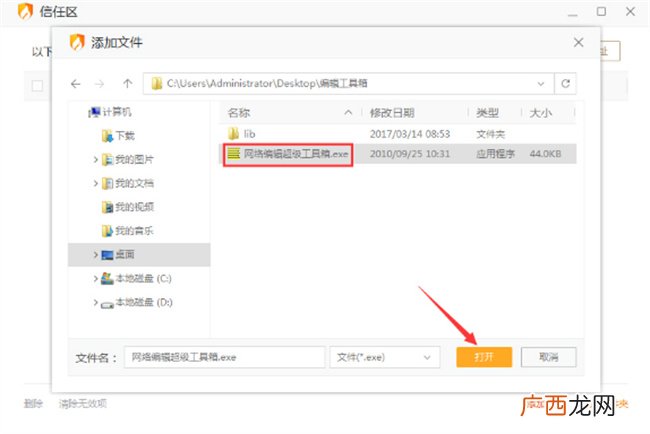Sort files by 类型 column
The width and height of the screenshot is (650, 434).
coord(488,113)
